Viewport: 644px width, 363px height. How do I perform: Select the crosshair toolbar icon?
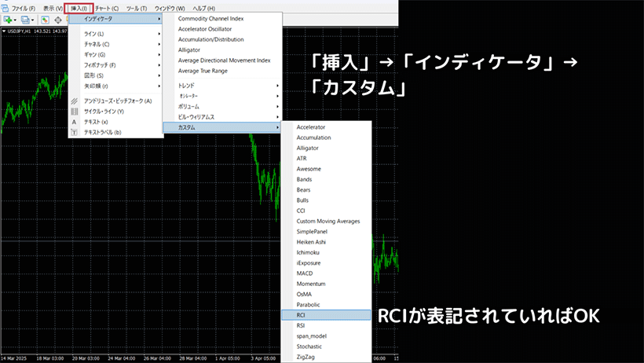(58, 20)
